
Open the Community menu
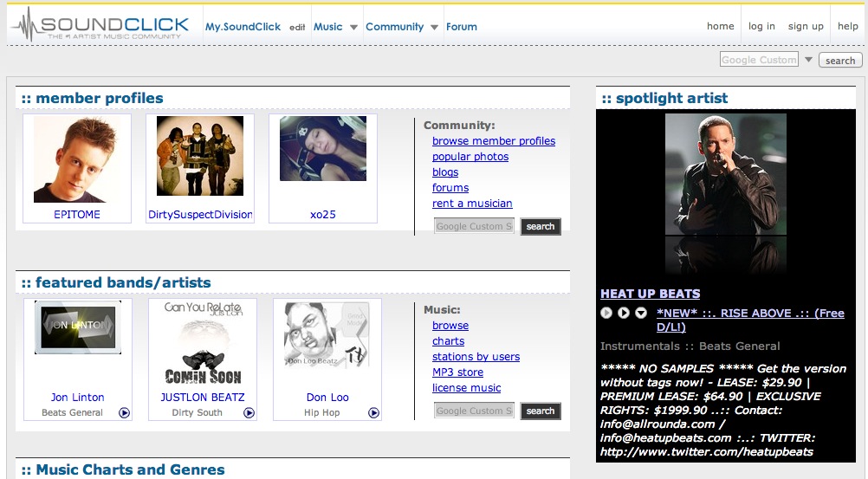tap(395, 27)
